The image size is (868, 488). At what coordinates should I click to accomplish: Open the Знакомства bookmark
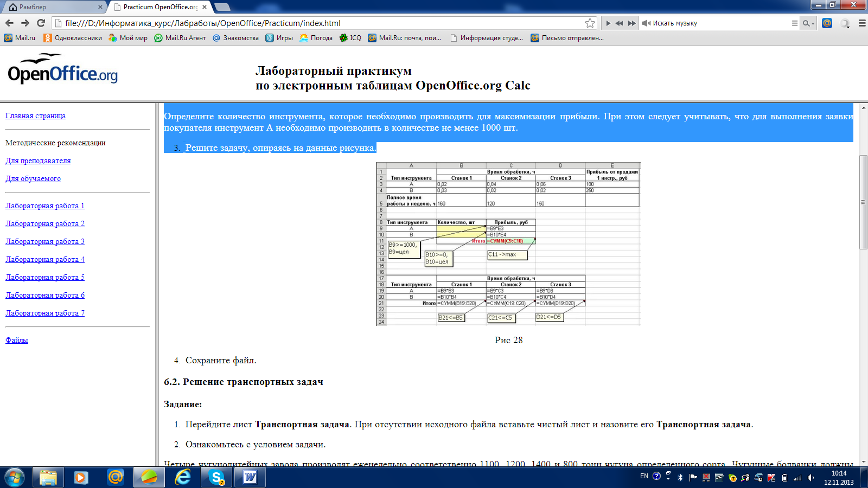tap(235, 38)
